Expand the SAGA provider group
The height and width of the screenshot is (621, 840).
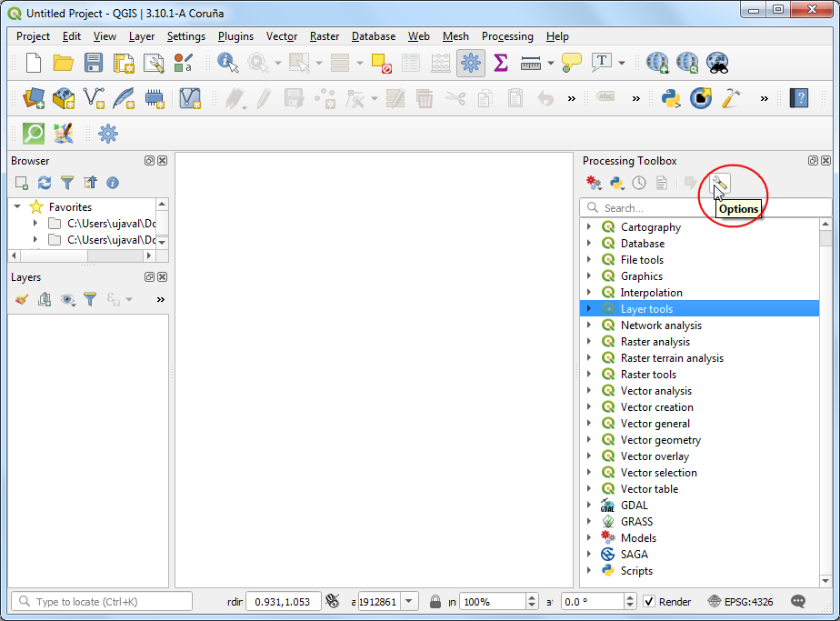point(589,555)
